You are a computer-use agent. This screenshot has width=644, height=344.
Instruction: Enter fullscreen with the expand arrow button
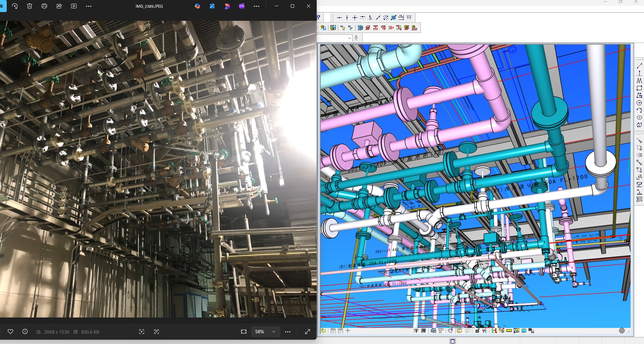point(308,332)
